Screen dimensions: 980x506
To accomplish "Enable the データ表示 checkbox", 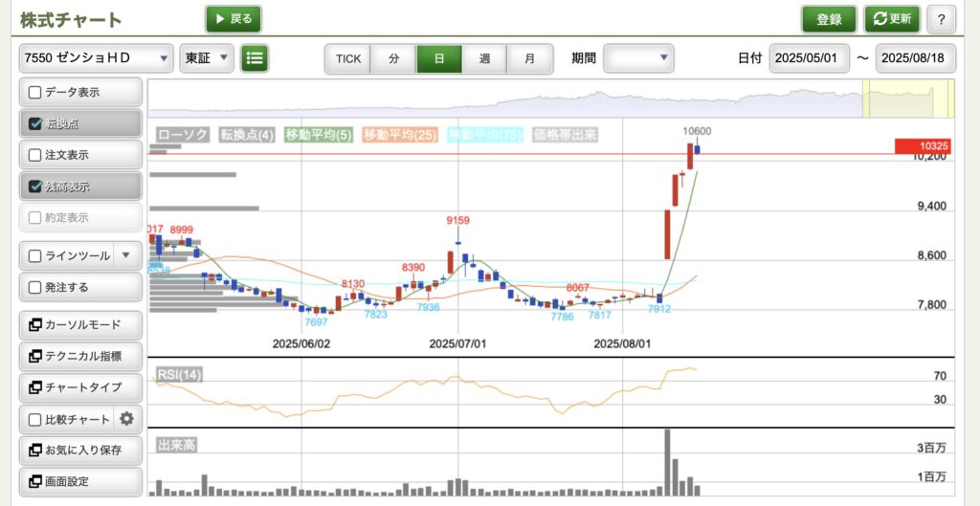I will click(x=35, y=93).
